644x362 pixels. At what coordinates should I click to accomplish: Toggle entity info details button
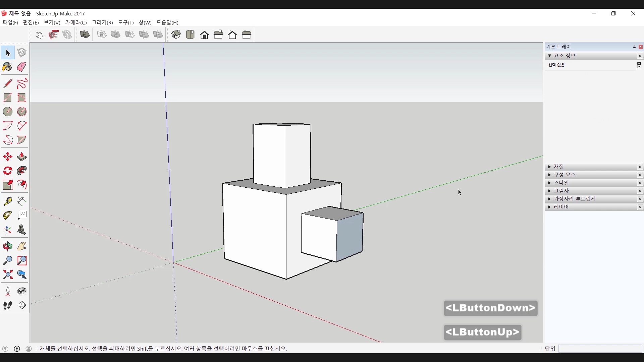point(639,65)
